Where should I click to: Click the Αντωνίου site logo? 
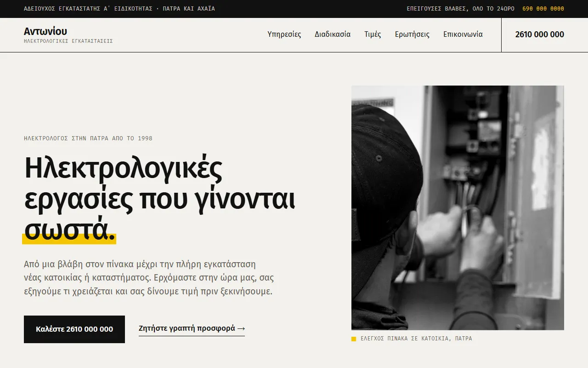(45, 31)
